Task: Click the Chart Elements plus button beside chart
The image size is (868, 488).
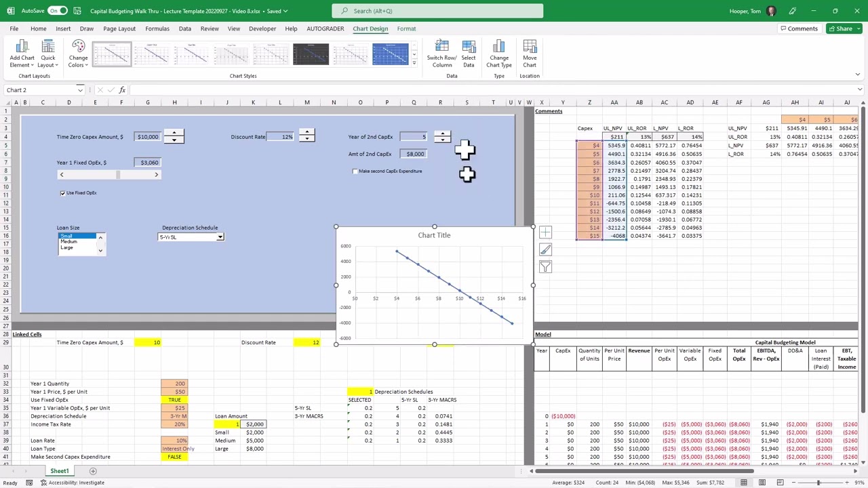Action: (x=545, y=233)
